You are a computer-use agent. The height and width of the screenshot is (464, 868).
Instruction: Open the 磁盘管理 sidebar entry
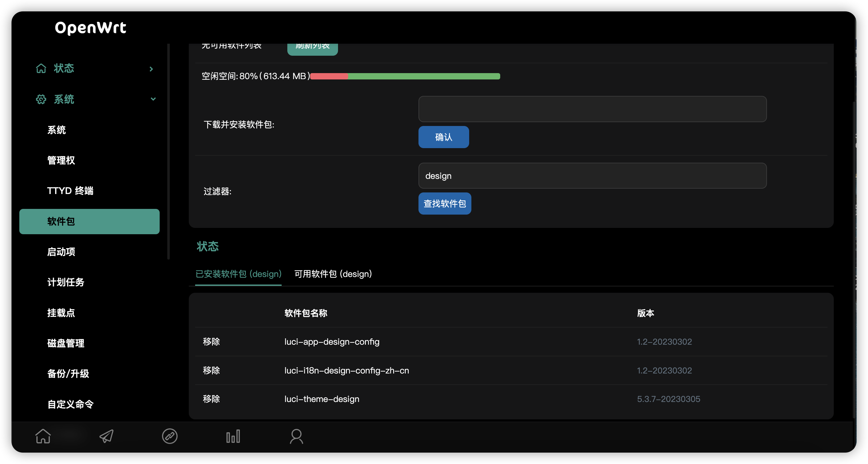pyautogui.click(x=66, y=343)
